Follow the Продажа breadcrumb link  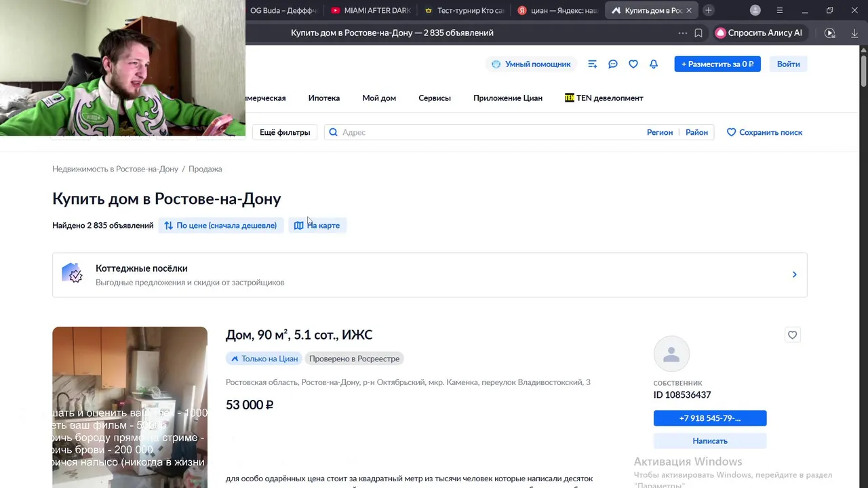point(205,169)
